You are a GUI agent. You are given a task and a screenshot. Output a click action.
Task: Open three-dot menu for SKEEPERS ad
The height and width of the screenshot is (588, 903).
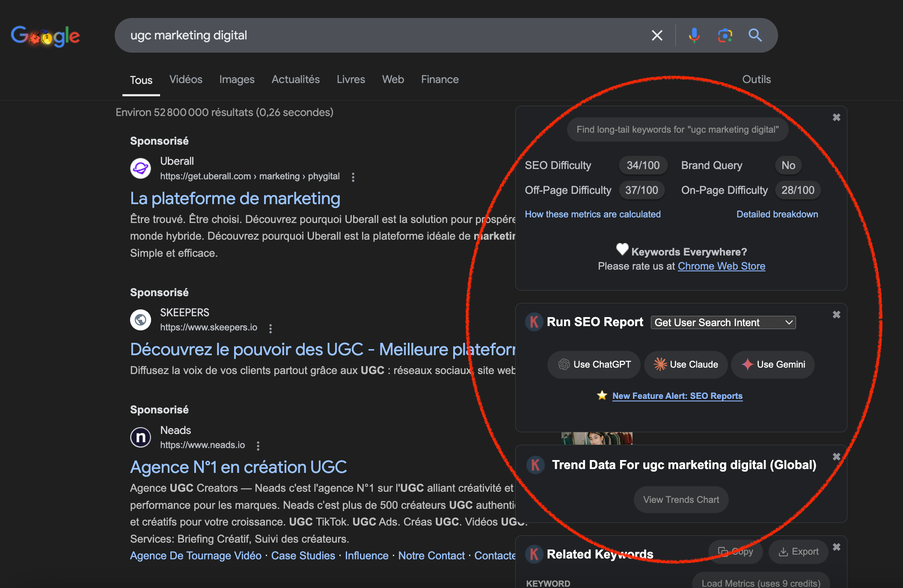click(x=270, y=328)
